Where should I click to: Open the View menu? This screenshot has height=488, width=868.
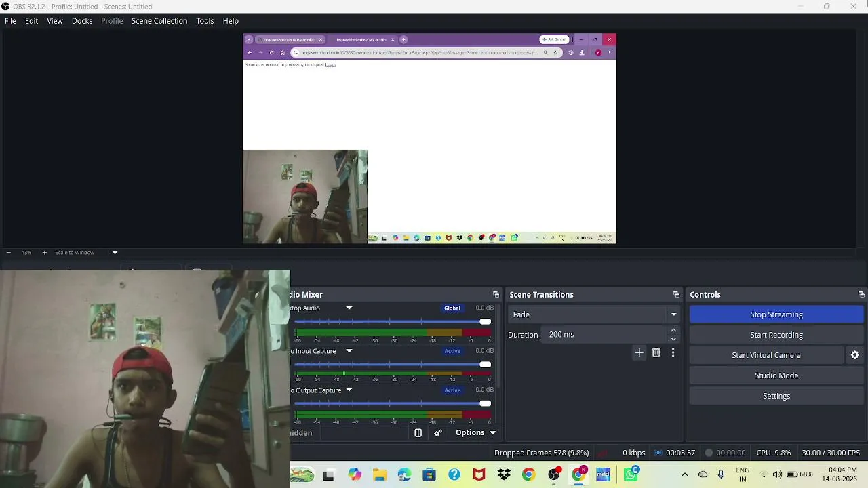[x=55, y=21]
